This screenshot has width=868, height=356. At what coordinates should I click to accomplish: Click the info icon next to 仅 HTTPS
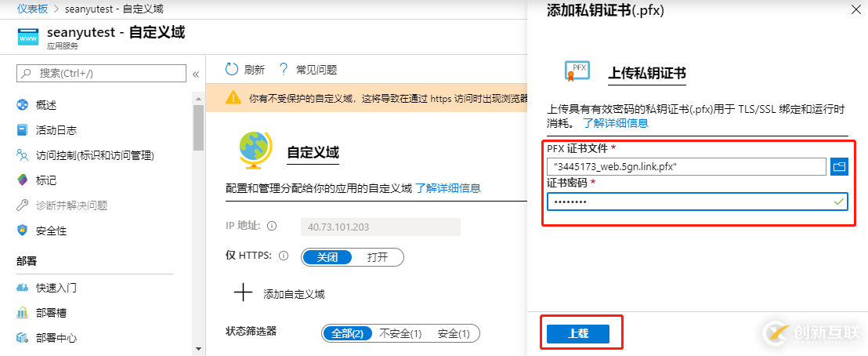pyautogui.click(x=284, y=256)
